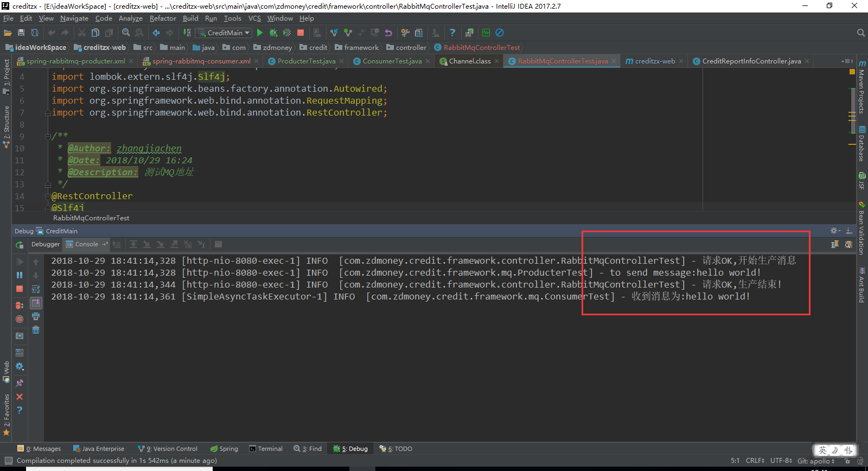
Task: Navigate back with the blue left arrow
Action: (x=156, y=33)
